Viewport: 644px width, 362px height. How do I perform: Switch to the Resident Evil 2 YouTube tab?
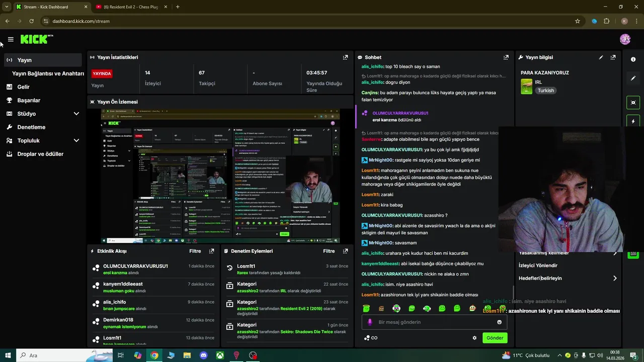point(132,7)
